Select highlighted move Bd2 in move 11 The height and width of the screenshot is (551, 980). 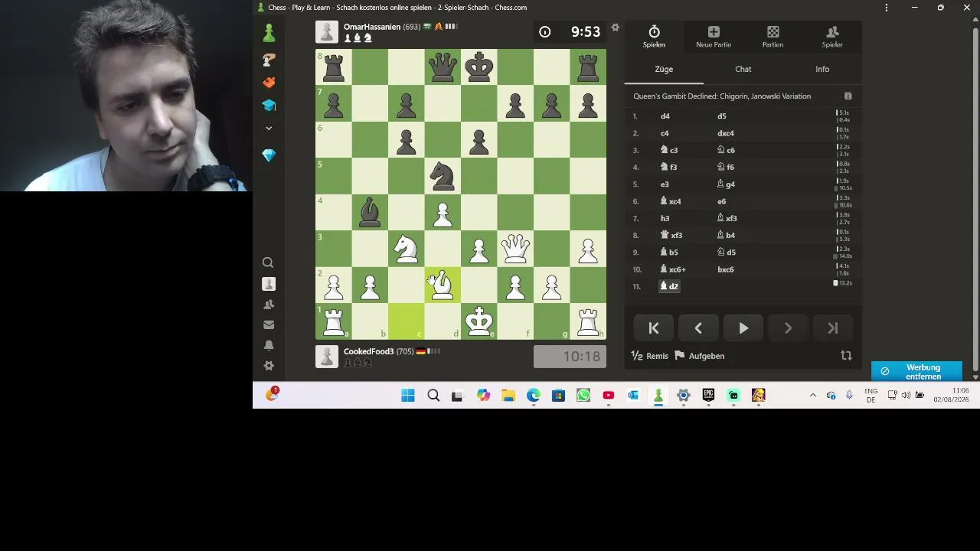(x=669, y=286)
